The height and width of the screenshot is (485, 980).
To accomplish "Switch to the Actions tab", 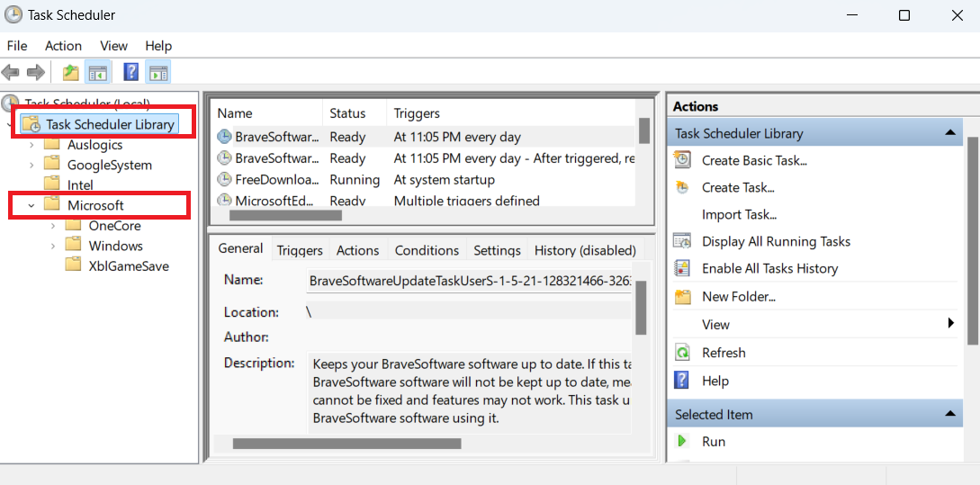I will pos(358,251).
